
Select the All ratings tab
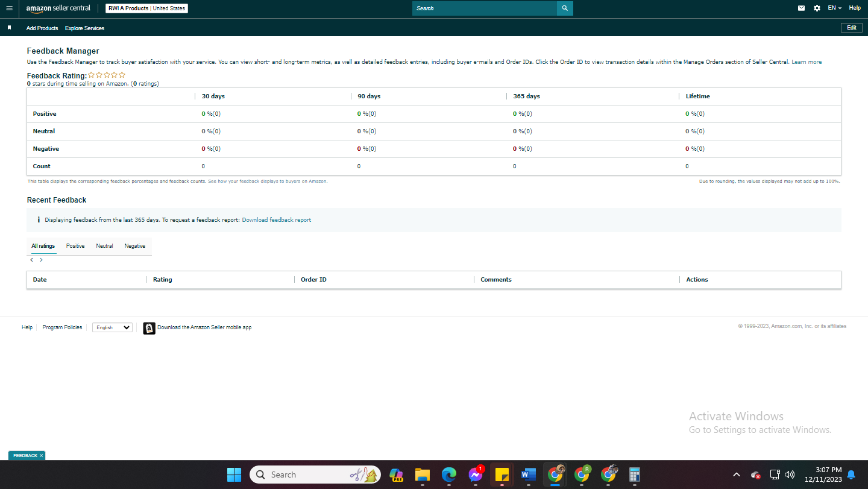43,246
